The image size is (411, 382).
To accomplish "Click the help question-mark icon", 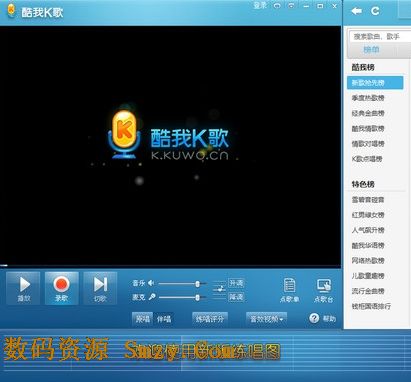I will [x=314, y=318].
